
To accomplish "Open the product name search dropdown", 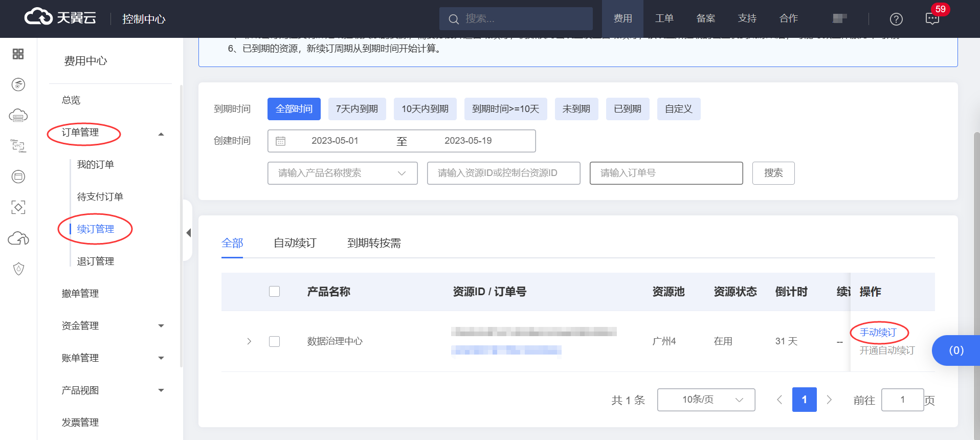I will pos(342,173).
